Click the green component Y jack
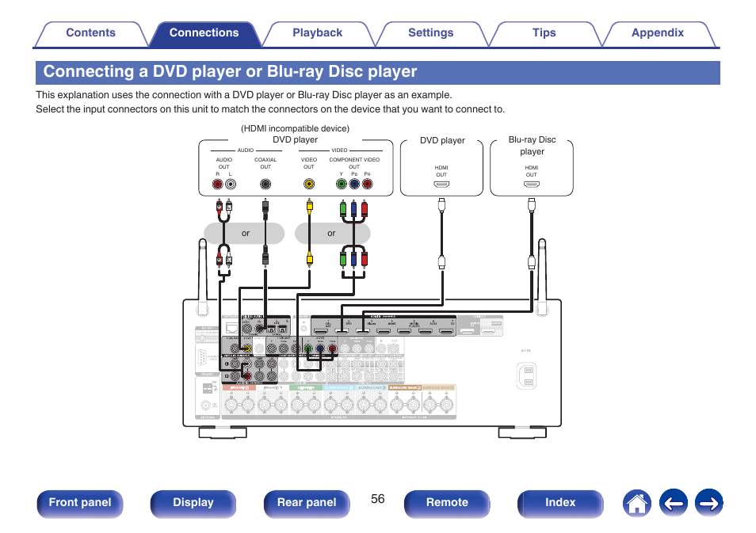This screenshot has height=533, width=756. coord(342,184)
